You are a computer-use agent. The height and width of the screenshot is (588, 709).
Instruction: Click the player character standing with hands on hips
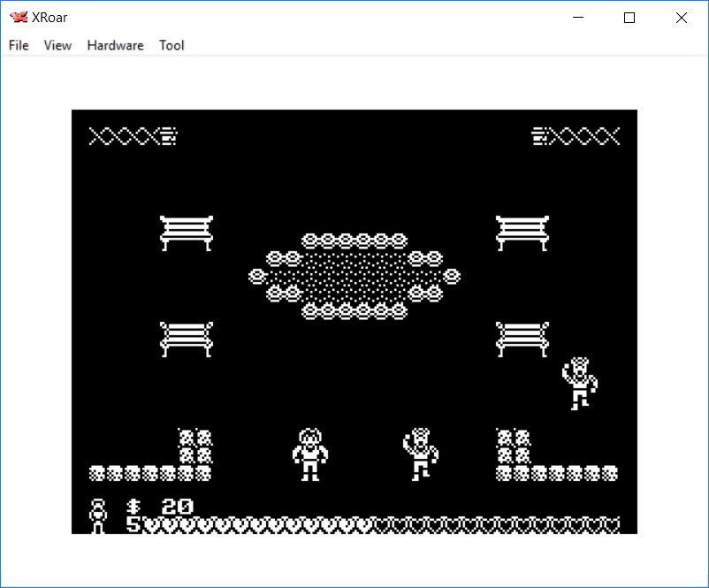click(310, 454)
